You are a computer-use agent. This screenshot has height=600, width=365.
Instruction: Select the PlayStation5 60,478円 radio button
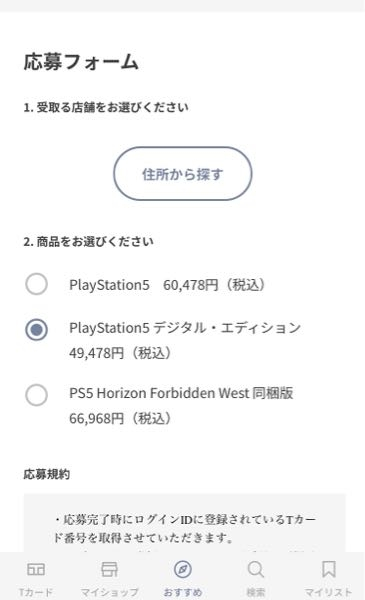point(36,284)
